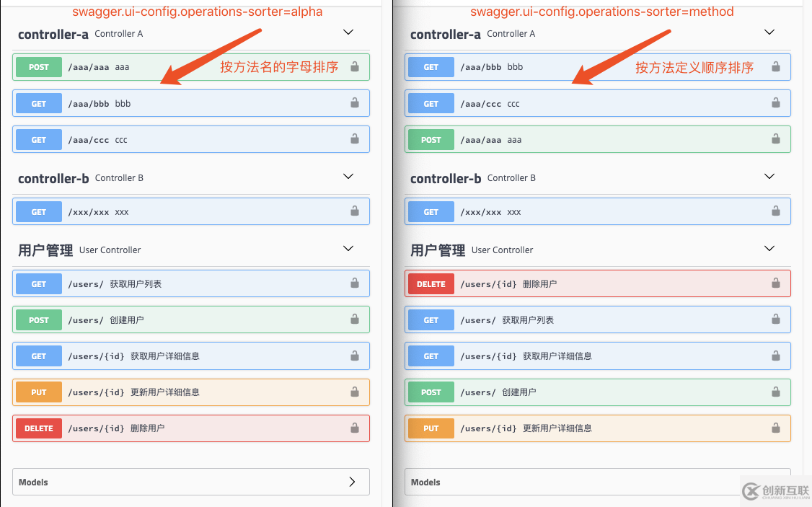
Task: Click the lock on POST /aaa/aaa in method panel
Action: (x=775, y=138)
